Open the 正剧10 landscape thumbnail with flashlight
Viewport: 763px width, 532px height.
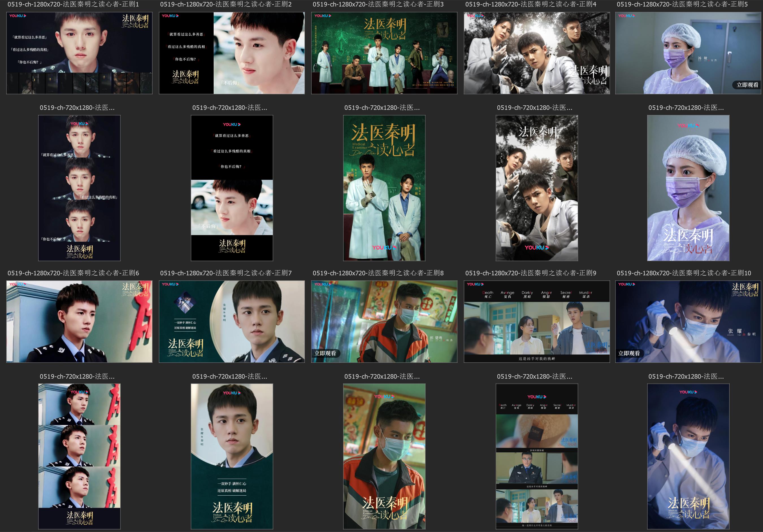[688, 321]
